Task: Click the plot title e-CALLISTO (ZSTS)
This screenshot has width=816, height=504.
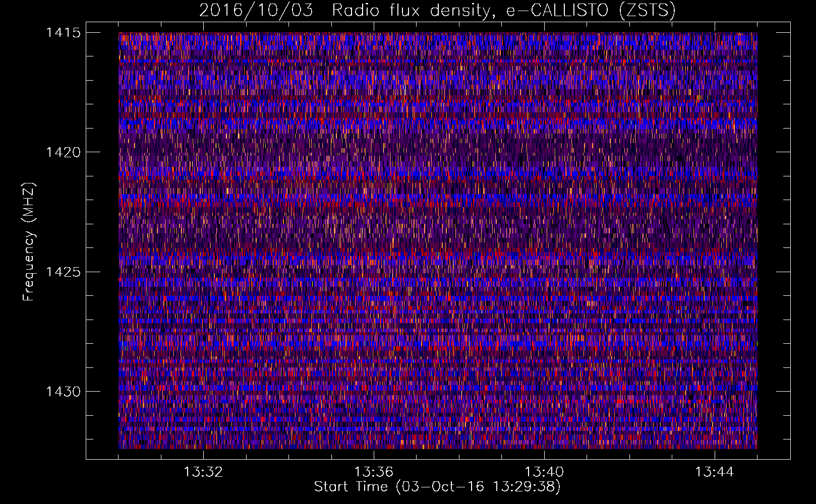Action: point(591,10)
